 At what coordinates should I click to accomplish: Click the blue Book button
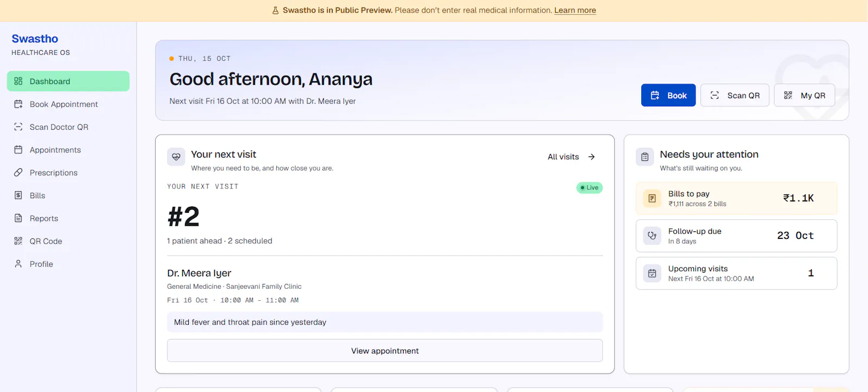[x=668, y=96]
